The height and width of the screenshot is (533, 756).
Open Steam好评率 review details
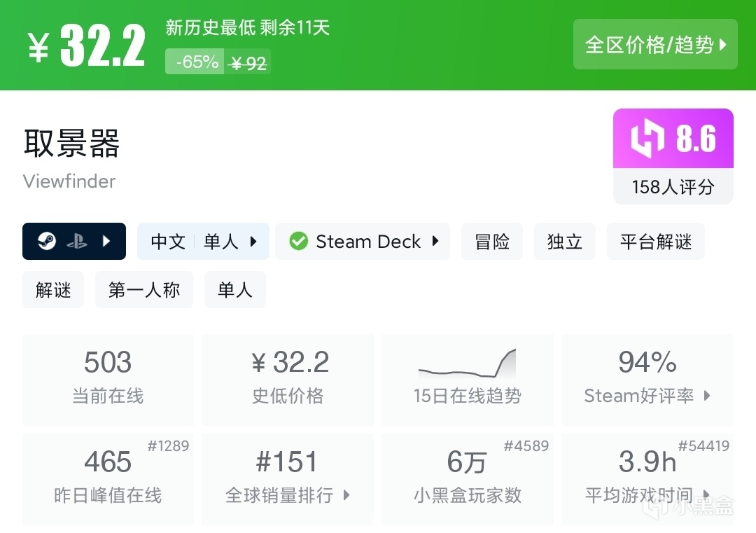pos(647,380)
